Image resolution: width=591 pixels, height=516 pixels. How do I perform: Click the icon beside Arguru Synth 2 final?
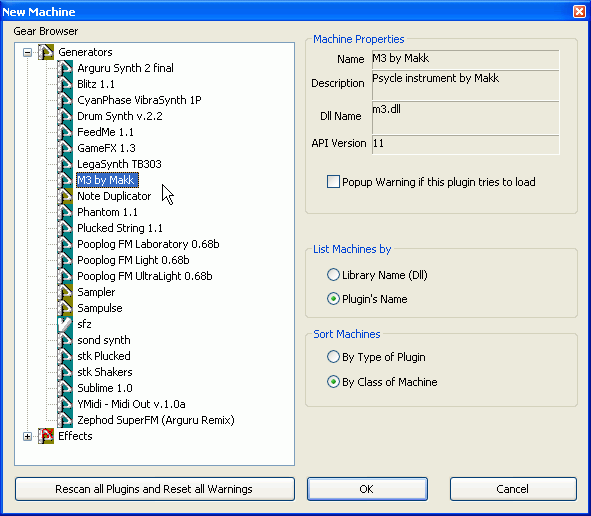pos(65,68)
